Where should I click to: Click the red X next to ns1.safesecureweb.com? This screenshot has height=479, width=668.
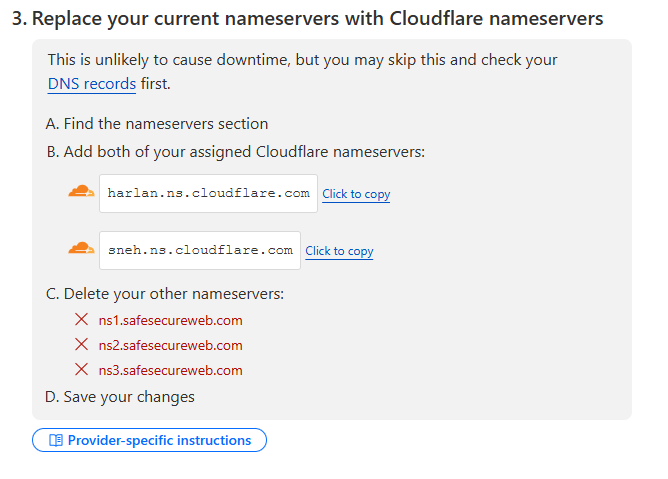(x=81, y=319)
